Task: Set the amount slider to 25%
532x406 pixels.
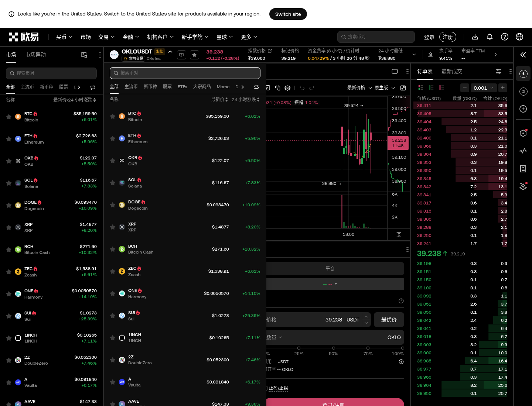Action: point(299,348)
